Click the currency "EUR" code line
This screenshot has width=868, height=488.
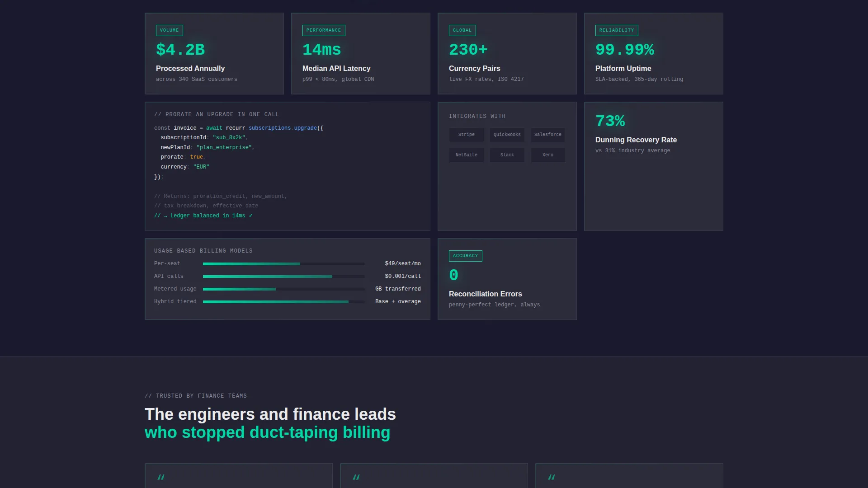click(184, 167)
